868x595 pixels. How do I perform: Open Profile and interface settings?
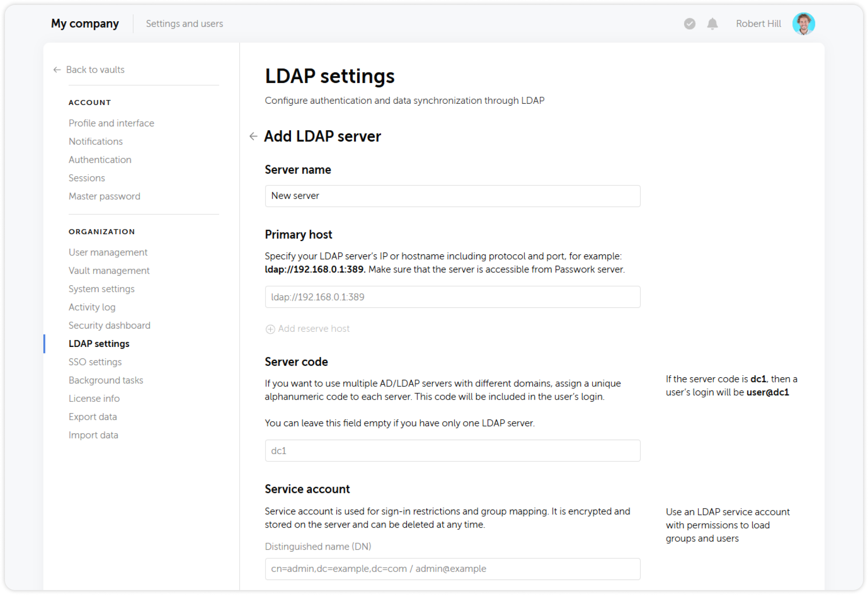click(x=111, y=123)
